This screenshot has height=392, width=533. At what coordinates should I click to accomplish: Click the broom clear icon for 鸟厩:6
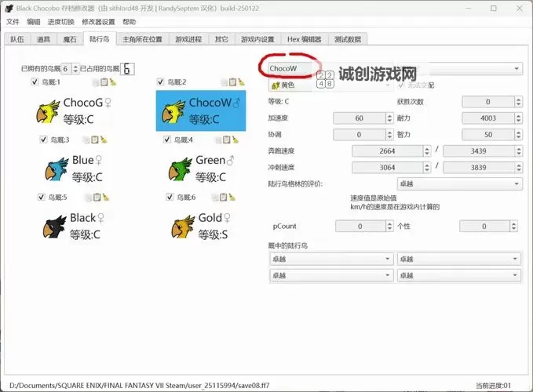tap(232, 198)
